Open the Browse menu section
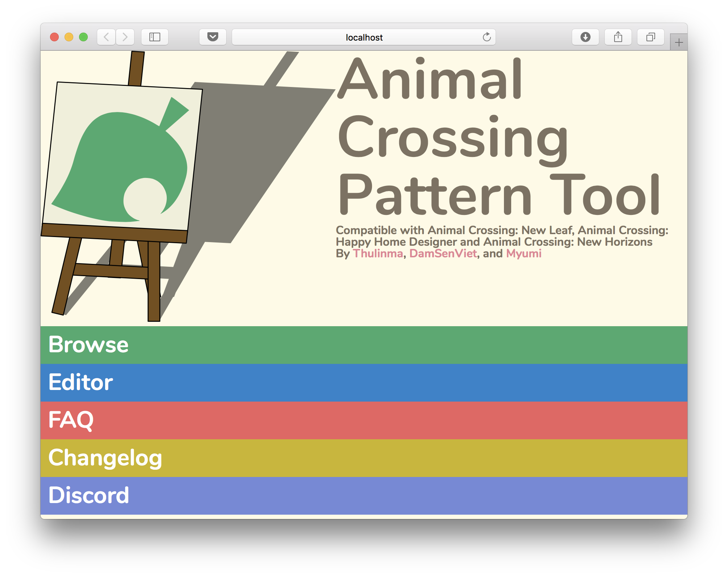 (x=364, y=345)
